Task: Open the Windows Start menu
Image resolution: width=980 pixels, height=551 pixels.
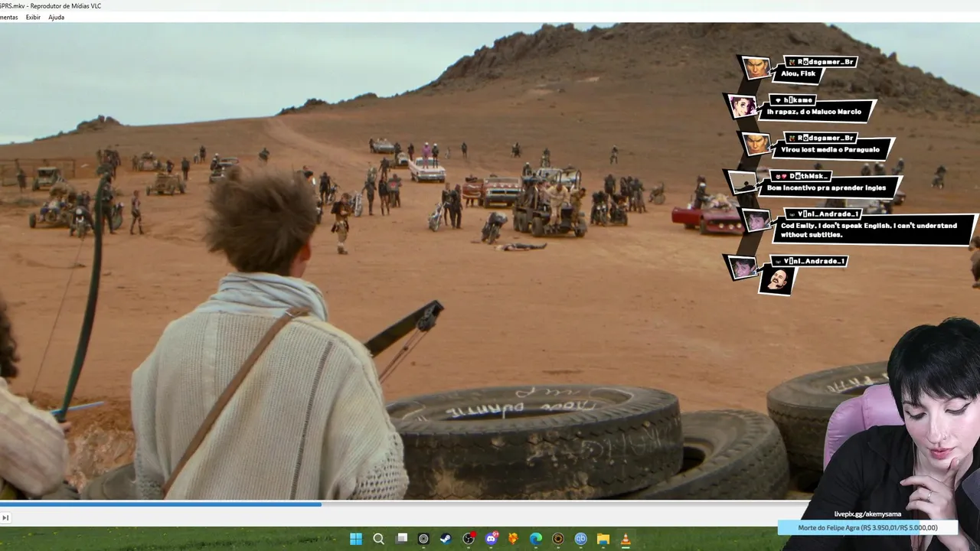Action: pyautogui.click(x=356, y=539)
